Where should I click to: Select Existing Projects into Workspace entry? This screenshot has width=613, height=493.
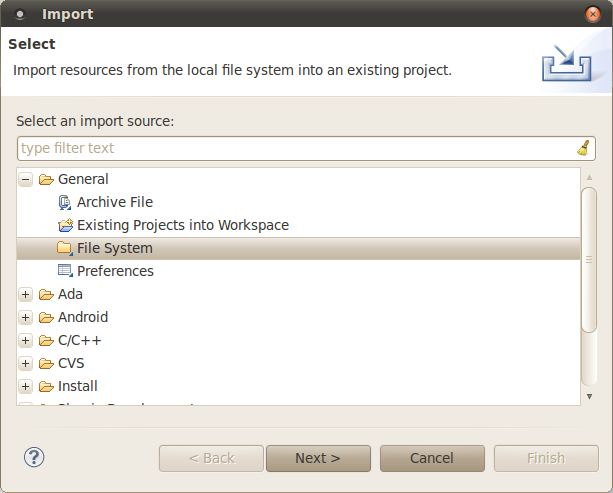pos(183,225)
